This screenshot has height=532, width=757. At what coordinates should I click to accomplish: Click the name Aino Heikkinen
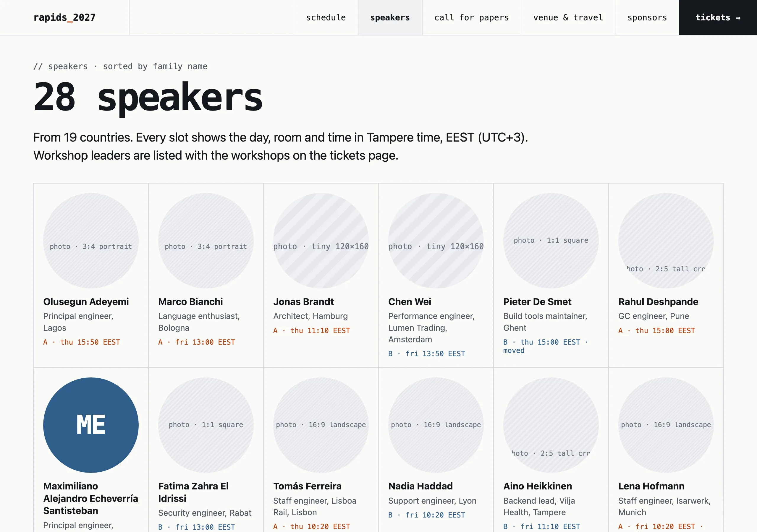coord(537,486)
